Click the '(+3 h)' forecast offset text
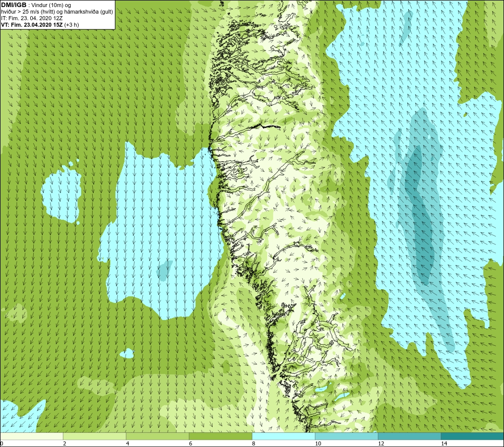Image resolution: width=504 pixels, height=447 pixels. click(x=72, y=25)
